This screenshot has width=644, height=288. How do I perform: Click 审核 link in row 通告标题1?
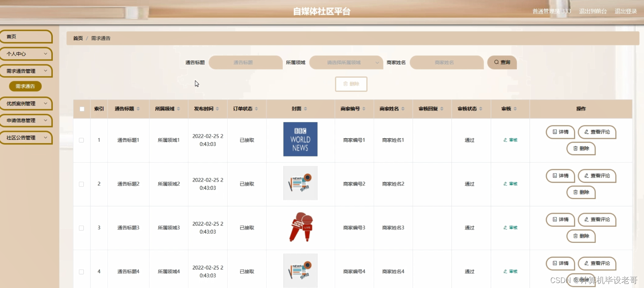[511, 140]
